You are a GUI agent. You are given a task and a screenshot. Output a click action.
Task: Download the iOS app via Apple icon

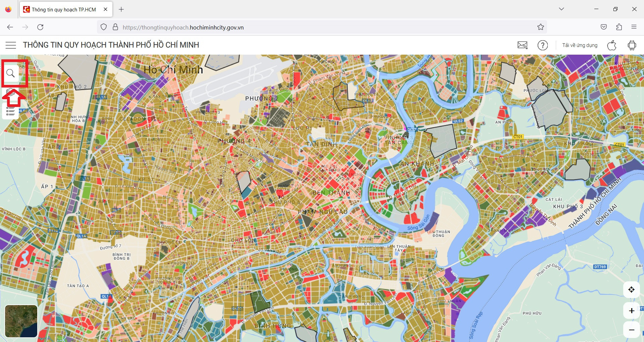coord(612,45)
